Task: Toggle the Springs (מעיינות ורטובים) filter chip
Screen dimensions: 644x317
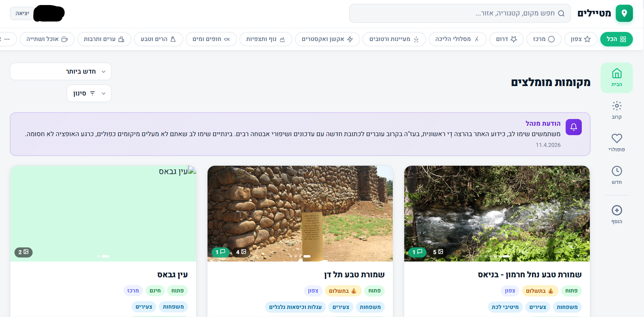Action: click(394, 39)
